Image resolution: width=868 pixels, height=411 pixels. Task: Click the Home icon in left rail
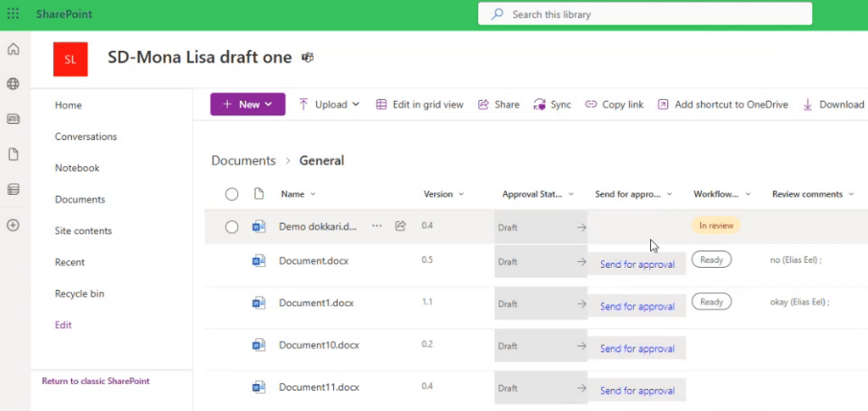click(x=13, y=49)
